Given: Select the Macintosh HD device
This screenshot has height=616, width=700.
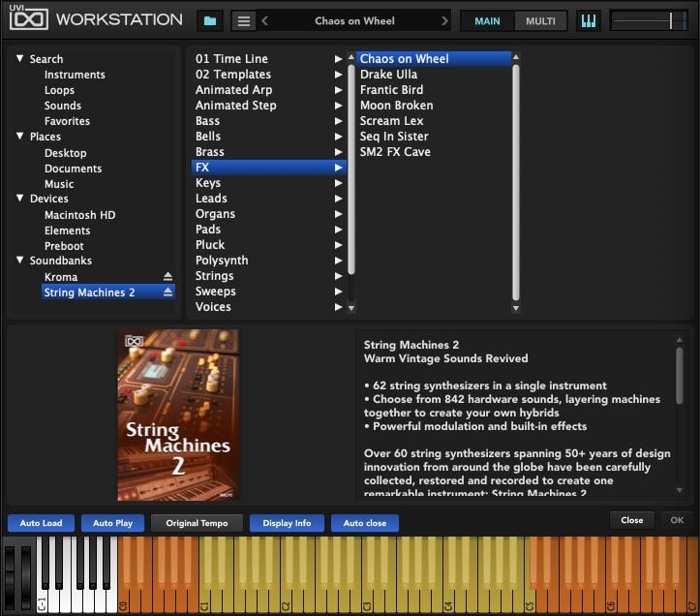Looking at the screenshot, I should (80, 215).
